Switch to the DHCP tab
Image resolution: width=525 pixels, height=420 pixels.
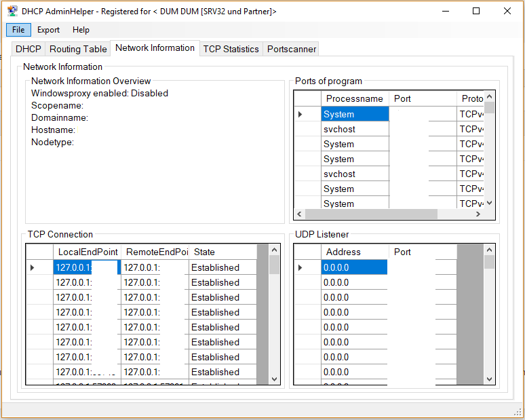pos(28,49)
